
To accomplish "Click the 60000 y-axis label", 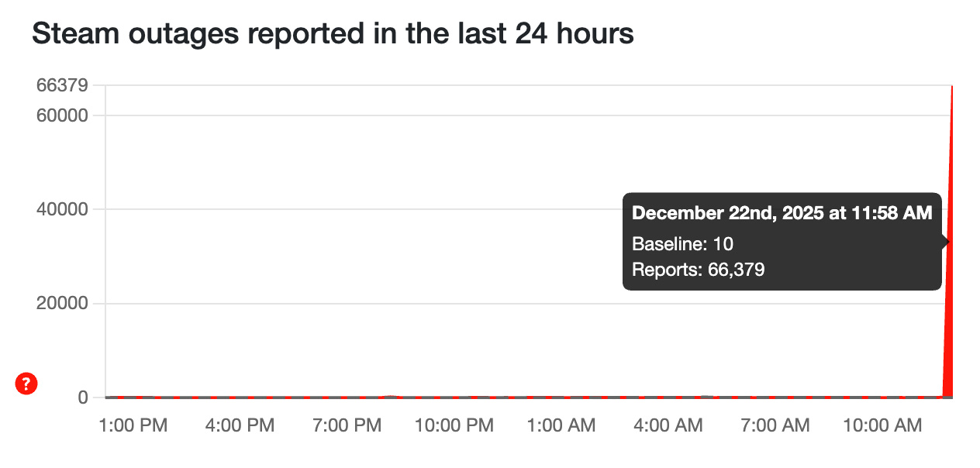I will pos(62,115).
